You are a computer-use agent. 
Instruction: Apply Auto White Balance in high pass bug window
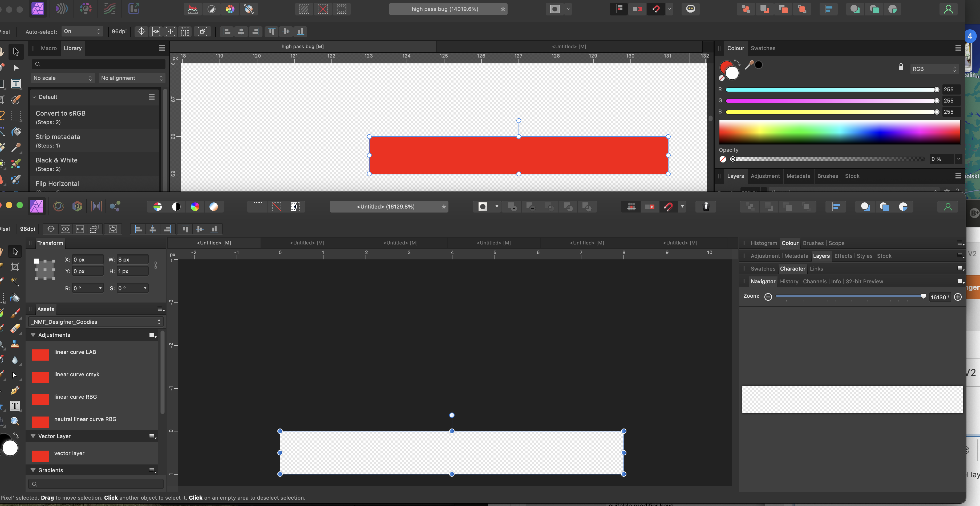249,9
